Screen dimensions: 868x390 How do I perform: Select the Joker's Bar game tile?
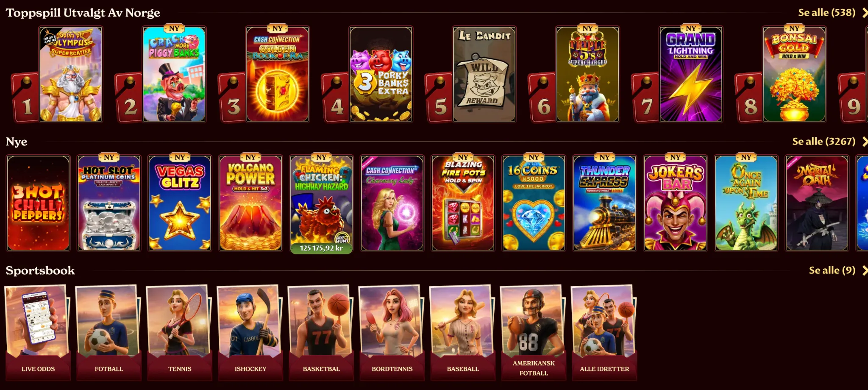click(x=675, y=203)
